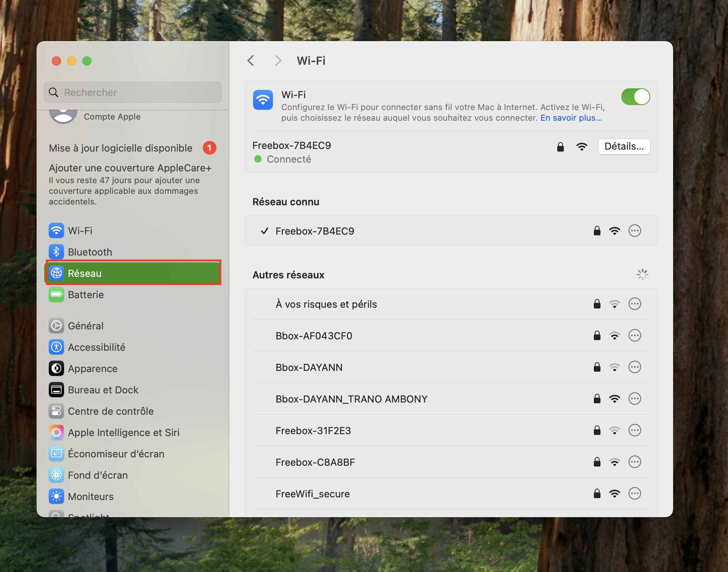Select Réseau in the sidebar
Image resolution: width=728 pixels, height=572 pixels.
(x=85, y=273)
